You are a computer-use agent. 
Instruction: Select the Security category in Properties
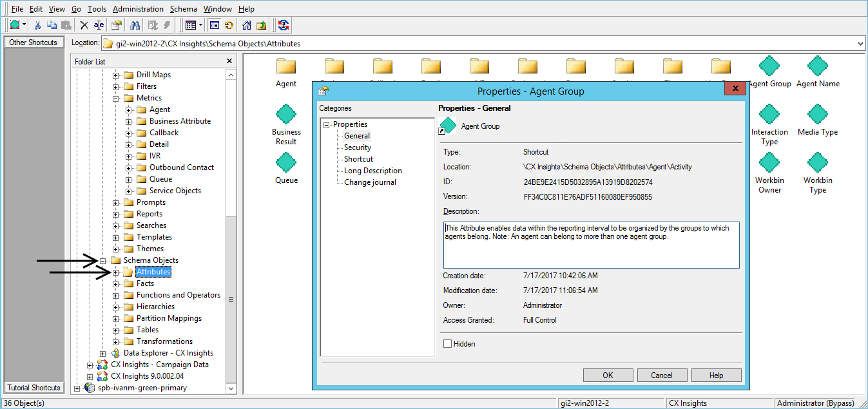click(357, 147)
